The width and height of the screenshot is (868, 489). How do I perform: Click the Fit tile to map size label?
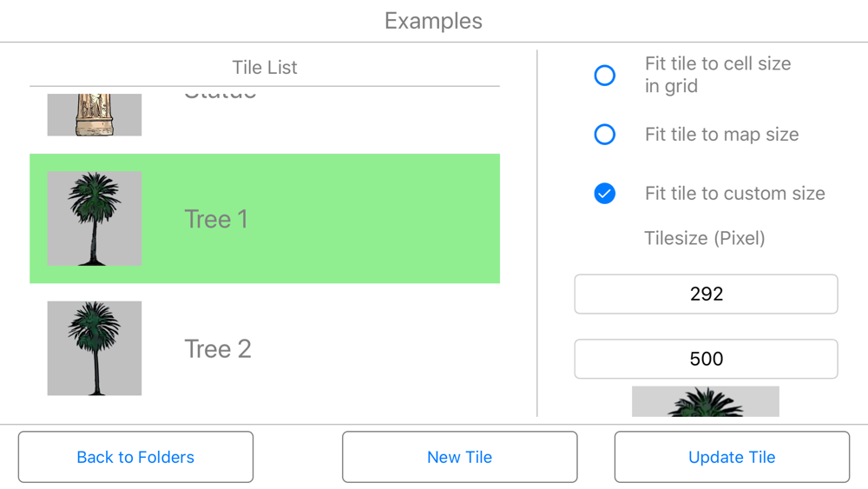(x=722, y=135)
